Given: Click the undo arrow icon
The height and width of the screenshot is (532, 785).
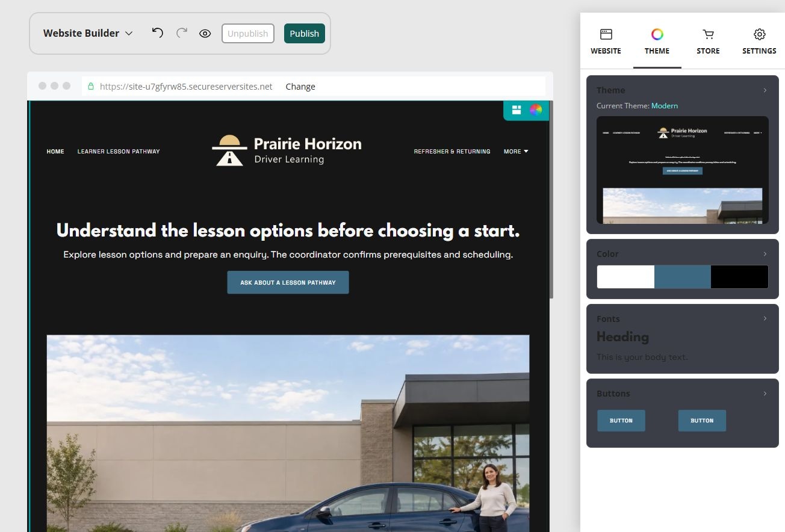Looking at the screenshot, I should pos(157,32).
